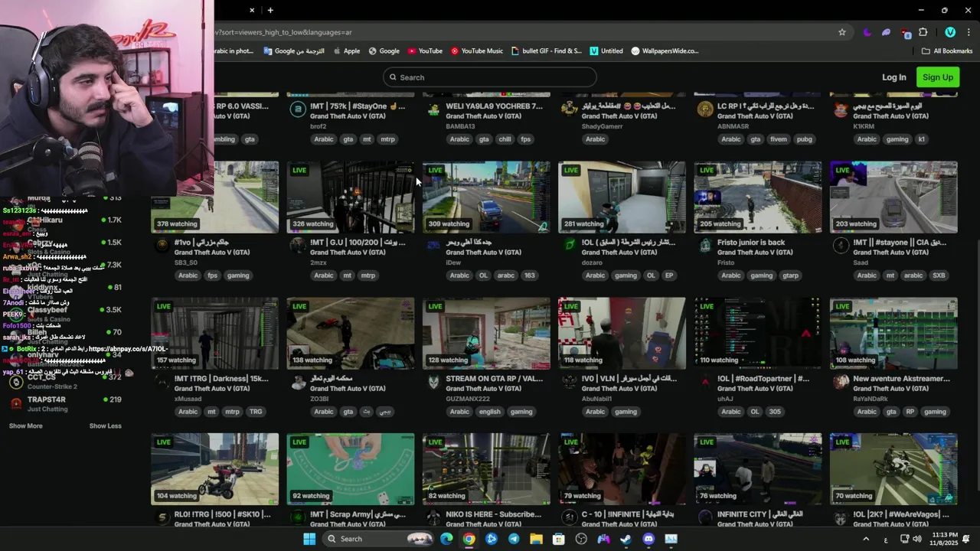Click Fristo channel avatar icon
980x551 pixels.
pos(705,245)
